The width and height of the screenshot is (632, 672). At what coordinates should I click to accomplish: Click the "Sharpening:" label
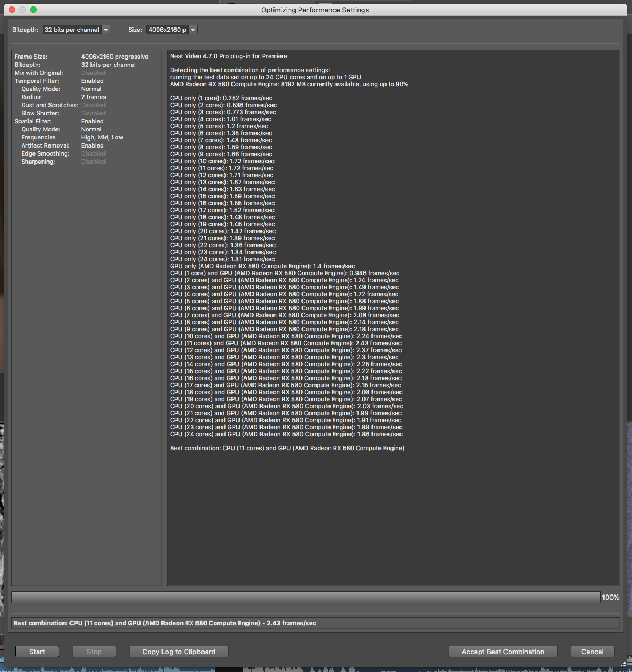tap(38, 162)
